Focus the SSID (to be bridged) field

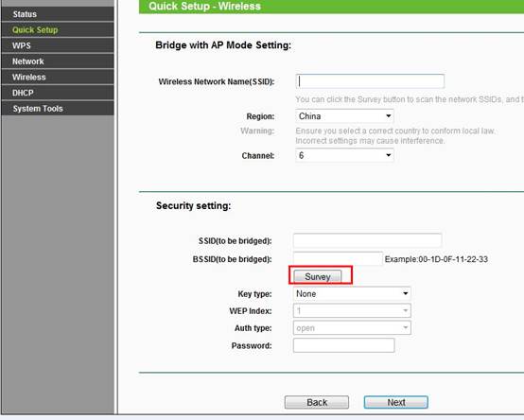[x=367, y=240]
